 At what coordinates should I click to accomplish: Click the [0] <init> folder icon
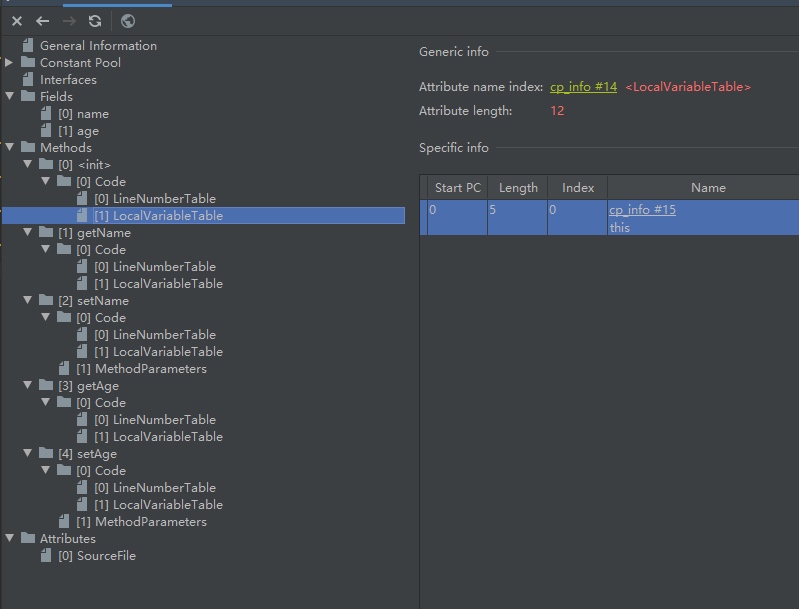46,164
